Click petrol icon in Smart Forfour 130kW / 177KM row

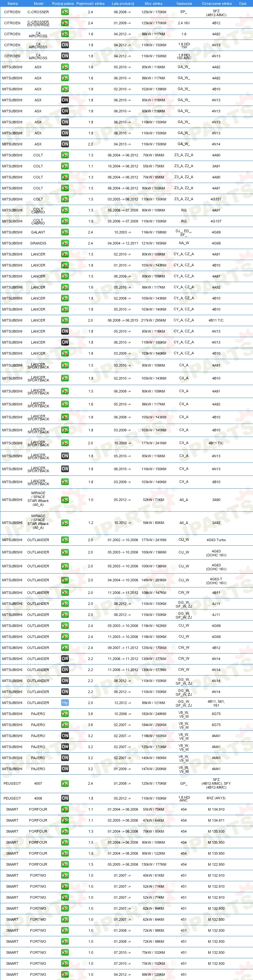pos(65,864)
